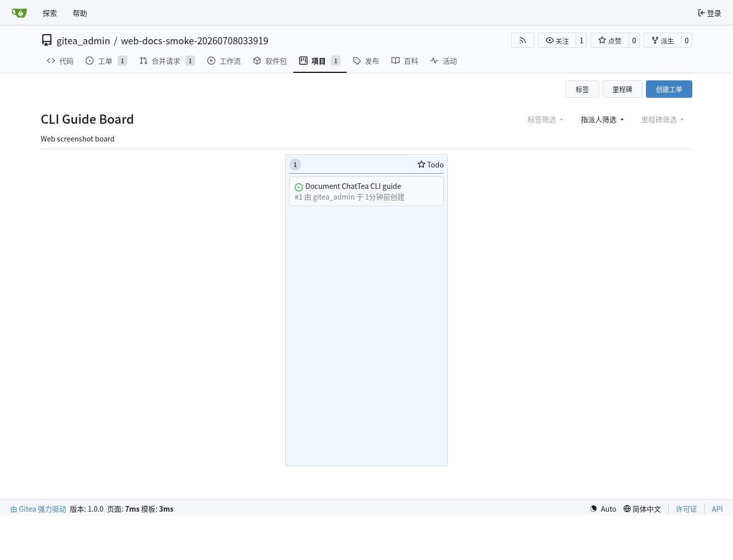Screen dimensions: 733x560
Task: Open the 探索 menu item
Action: (50, 13)
